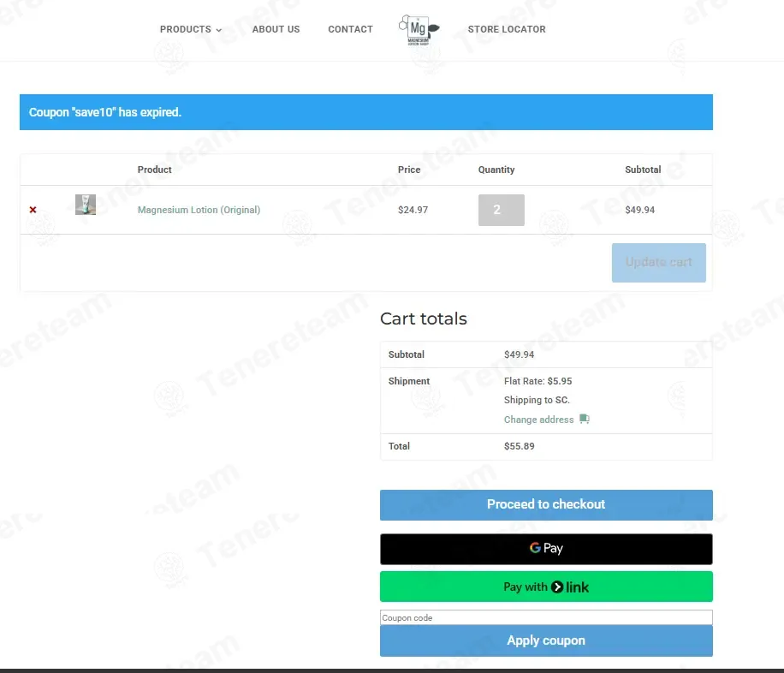Click the truck icon next to Change address
Image resolution: width=784 pixels, height=673 pixels.
(x=585, y=419)
